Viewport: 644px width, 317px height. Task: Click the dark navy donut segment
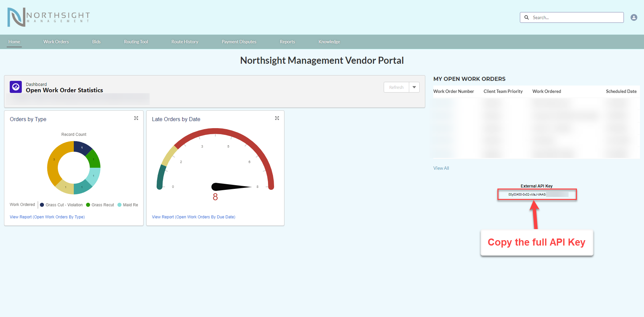tap(82, 147)
